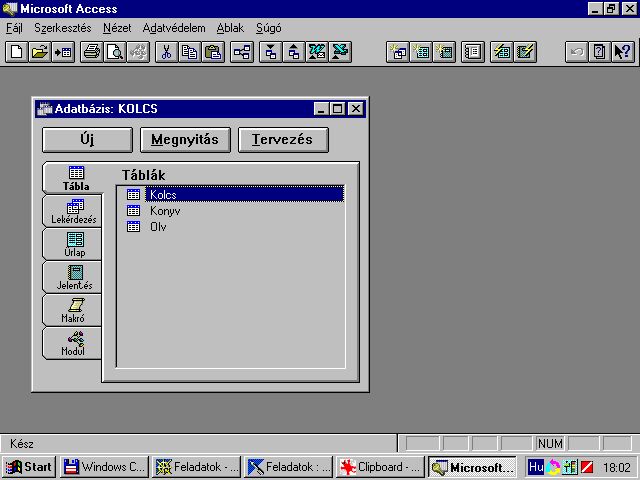640x480 pixels.
Task: Click the Kolcs table icon
Action: coord(133,195)
